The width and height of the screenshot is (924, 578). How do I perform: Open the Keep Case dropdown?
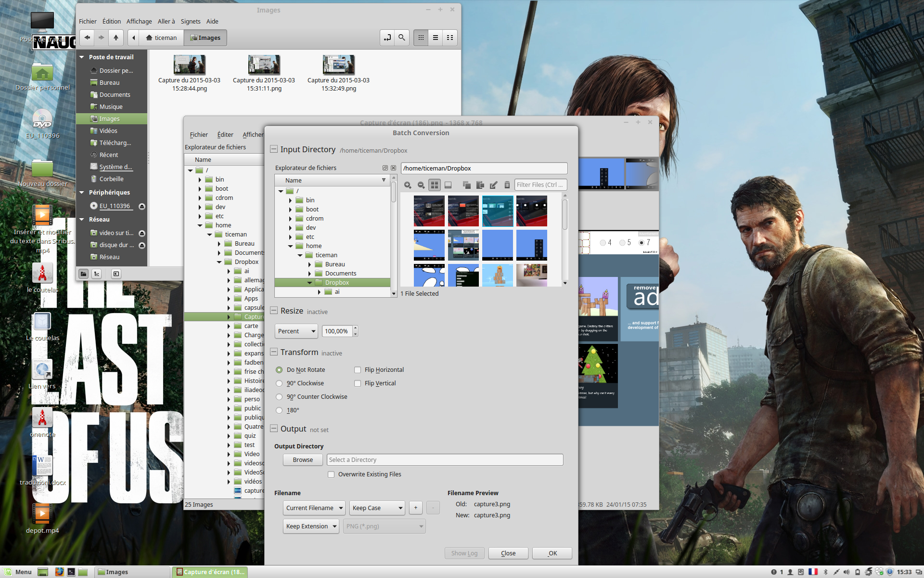click(377, 508)
